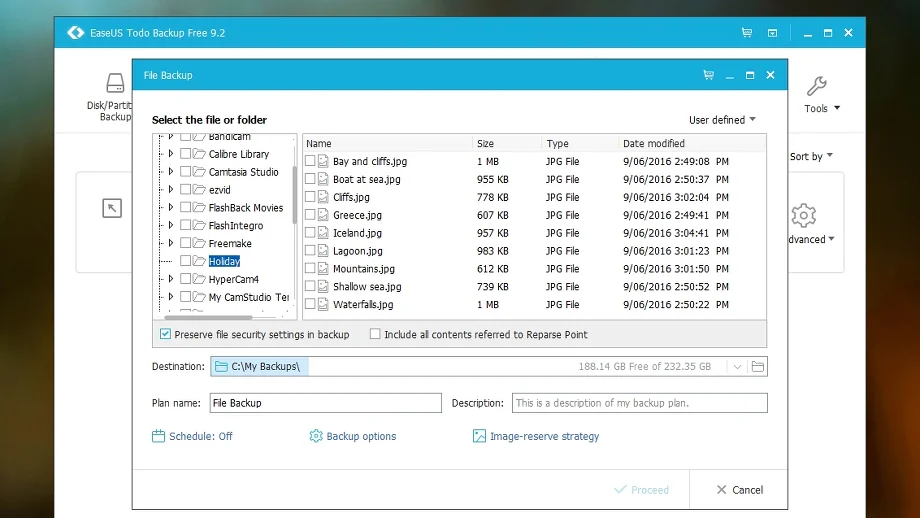Image resolution: width=920 pixels, height=518 pixels.
Task: Click the Holiday folder icon in tree
Action: point(199,261)
